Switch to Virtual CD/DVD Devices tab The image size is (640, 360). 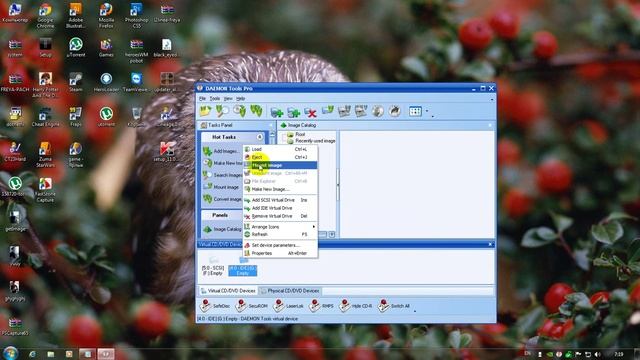(x=228, y=291)
